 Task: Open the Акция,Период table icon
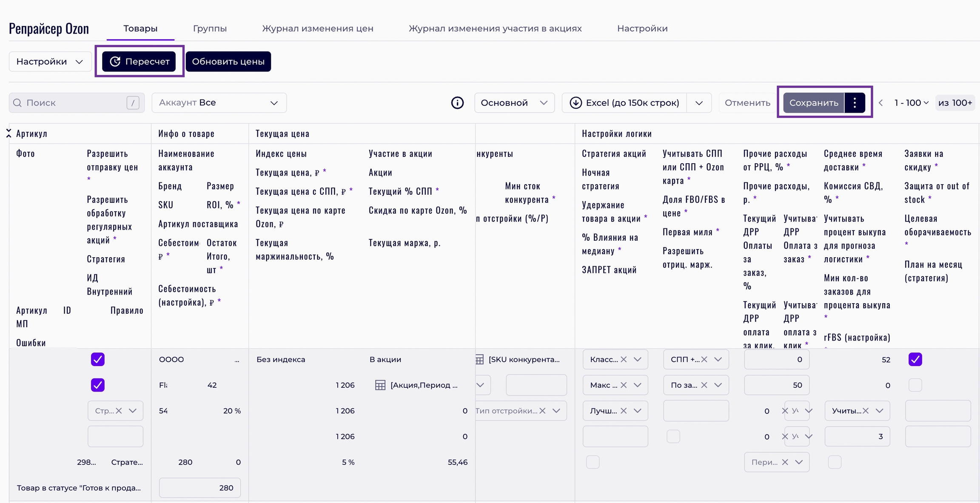click(380, 385)
